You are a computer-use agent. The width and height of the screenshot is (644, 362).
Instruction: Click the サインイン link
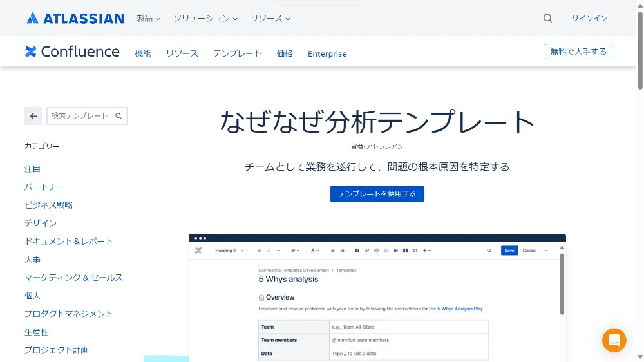point(589,18)
